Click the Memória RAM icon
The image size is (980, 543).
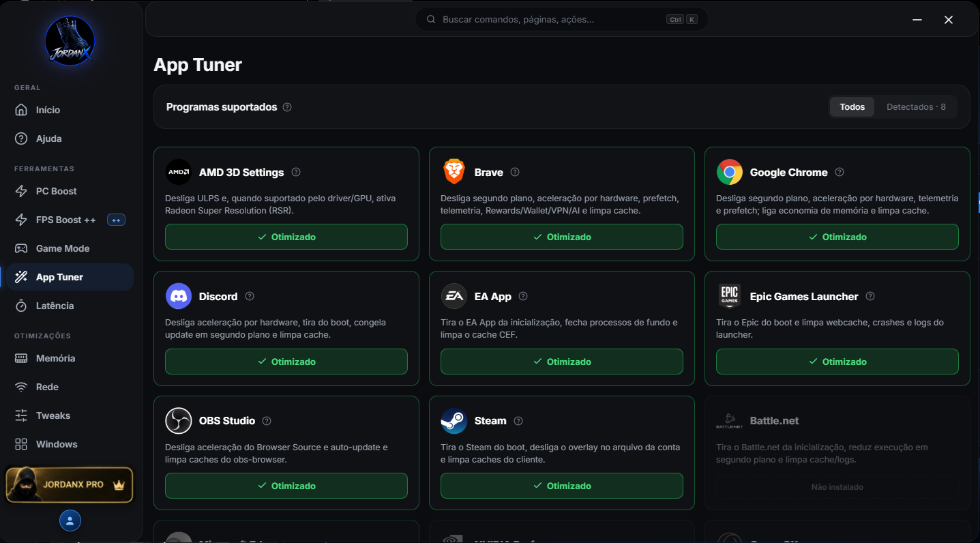pos(22,358)
